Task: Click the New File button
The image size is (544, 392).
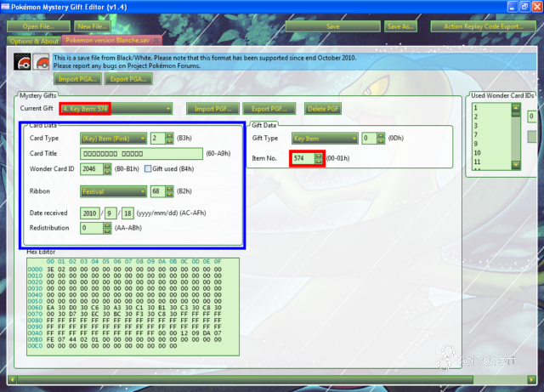Action: coord(93,26)
